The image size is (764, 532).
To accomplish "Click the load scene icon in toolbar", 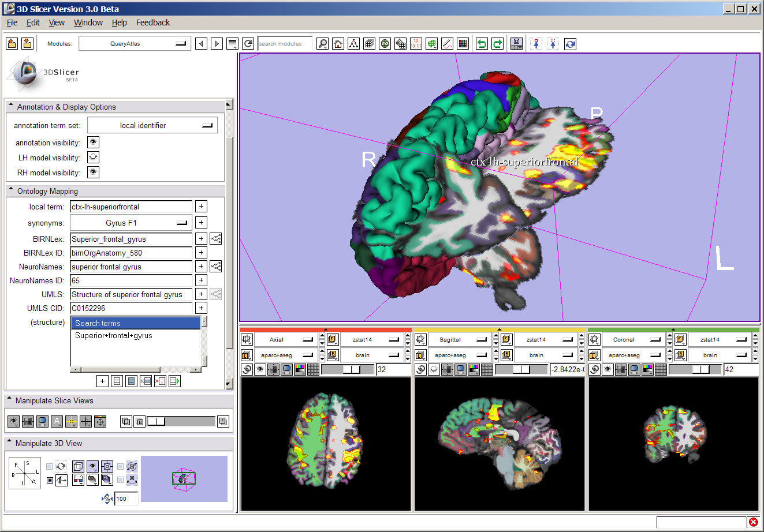I will point(12,44).
